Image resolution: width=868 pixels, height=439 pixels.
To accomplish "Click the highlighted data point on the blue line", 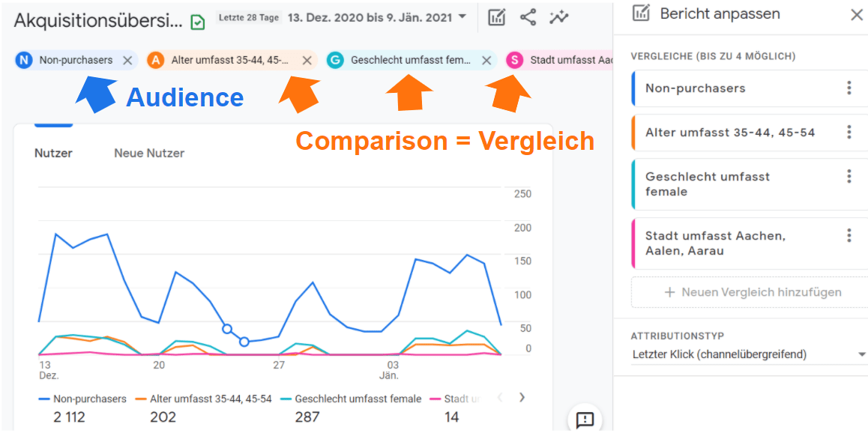I will coord(228,327).
